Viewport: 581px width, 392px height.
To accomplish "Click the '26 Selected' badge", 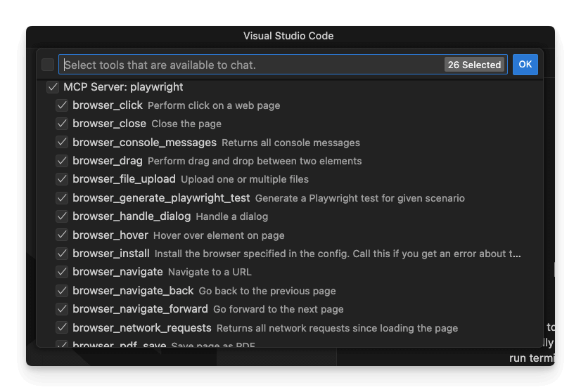I will [x=474, y=65].
